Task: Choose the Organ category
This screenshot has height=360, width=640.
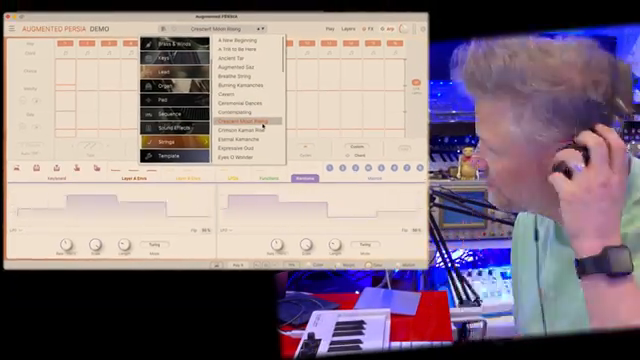Action: point(175,86)
